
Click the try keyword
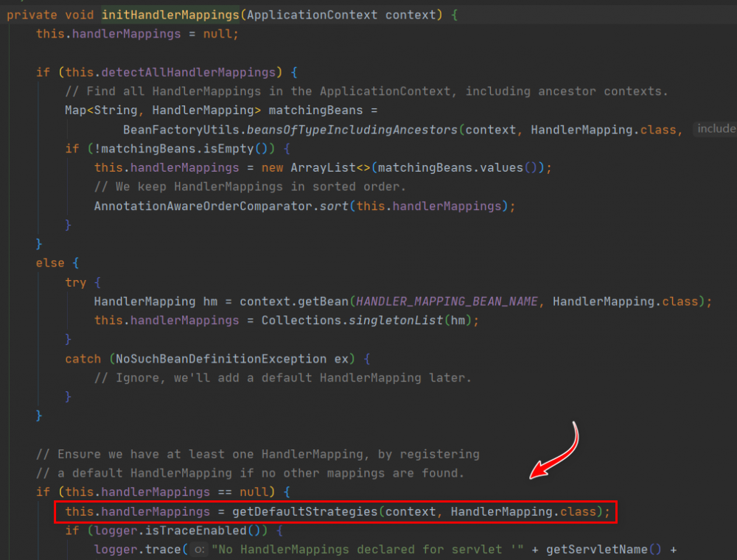coord(76,282)
